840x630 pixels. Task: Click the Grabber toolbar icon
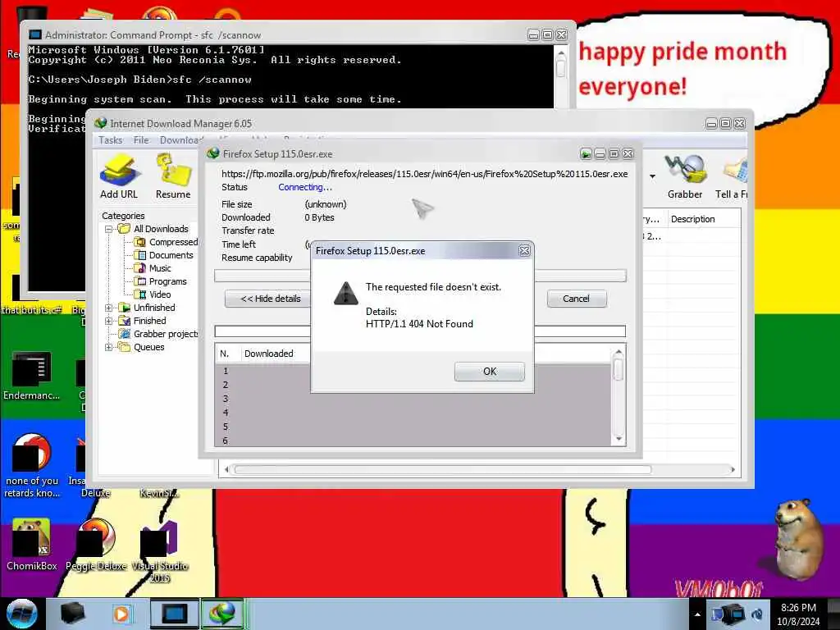click(x=685, y=176)
